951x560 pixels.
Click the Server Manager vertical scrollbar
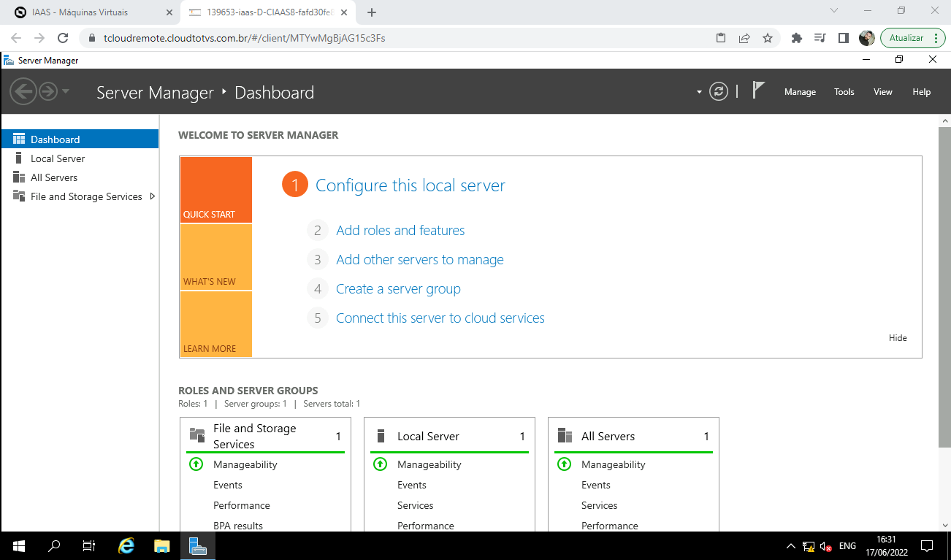pyautogui.click(x=944, y=287)
